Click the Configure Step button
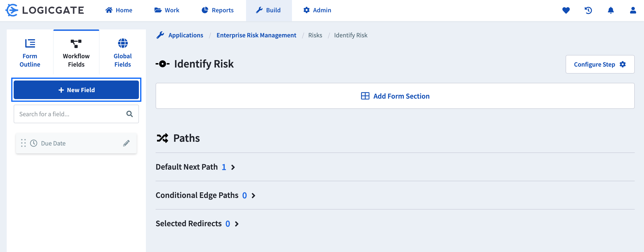644x252 pixels. [600, 64]
